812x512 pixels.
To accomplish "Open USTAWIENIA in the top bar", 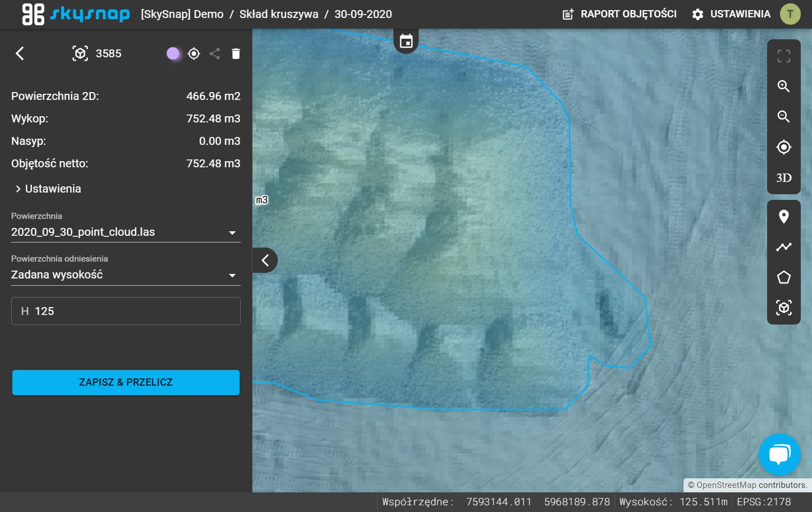I will pyautogui.click(x=731, y=14).
